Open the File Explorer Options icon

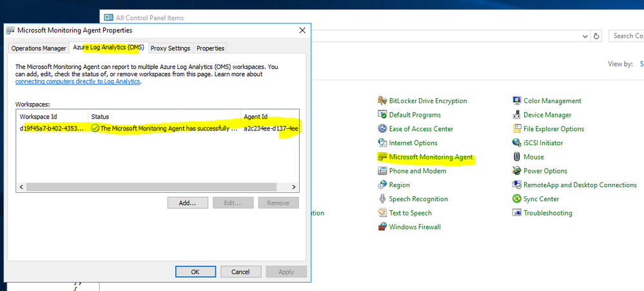(x=516, y=128)
